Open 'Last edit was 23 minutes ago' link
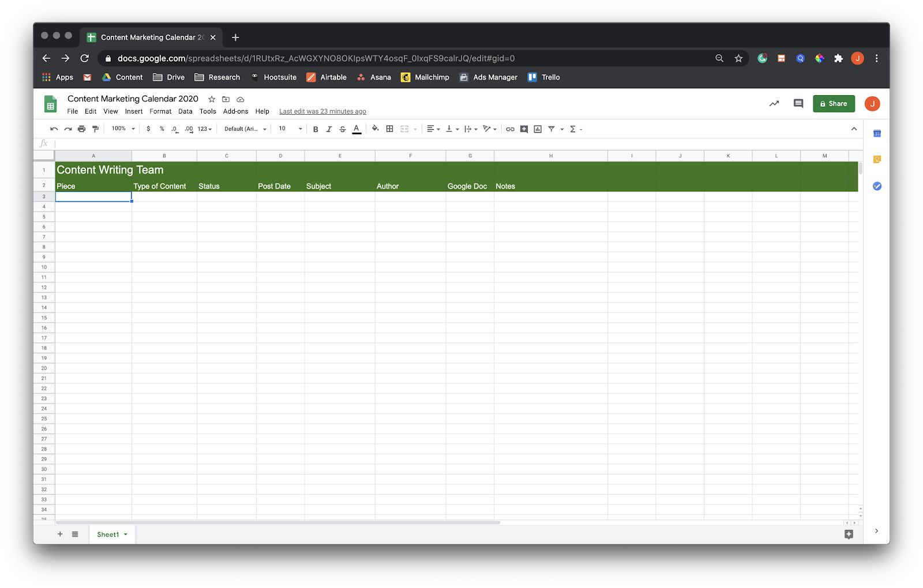Viewport: 923px width, 588px height. [x=322, y=112]
